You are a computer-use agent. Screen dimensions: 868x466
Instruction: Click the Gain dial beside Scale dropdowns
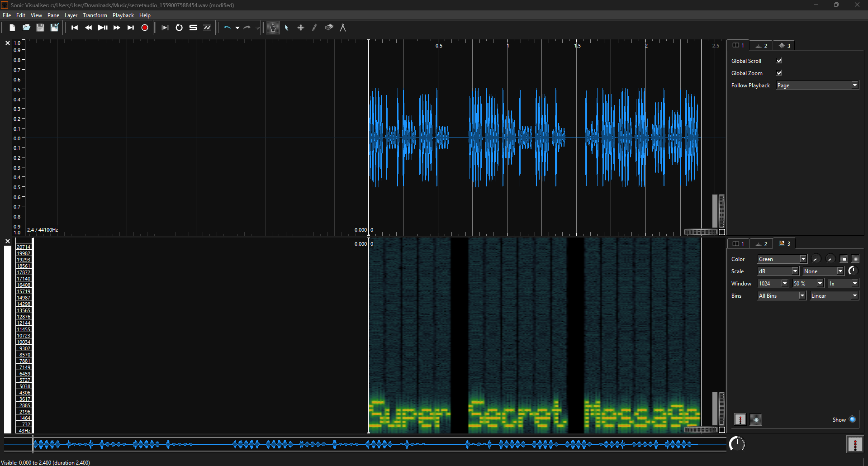click(x=853, y=271)
